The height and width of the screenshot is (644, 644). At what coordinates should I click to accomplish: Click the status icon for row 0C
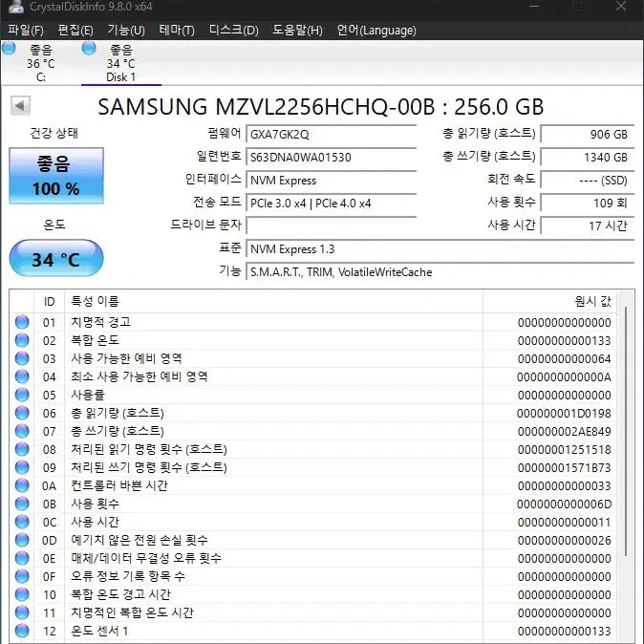pyautogui.click(x=22, y=522)
